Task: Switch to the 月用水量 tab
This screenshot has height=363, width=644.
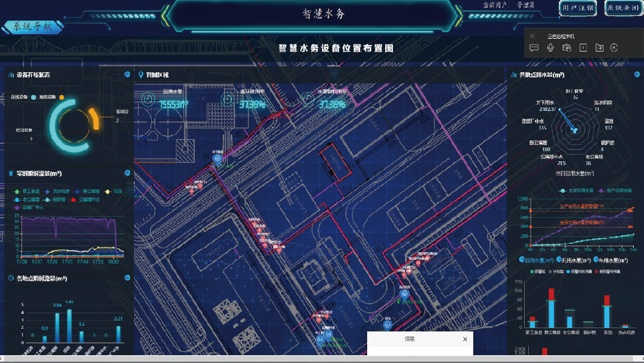Action: click(573, 260)
